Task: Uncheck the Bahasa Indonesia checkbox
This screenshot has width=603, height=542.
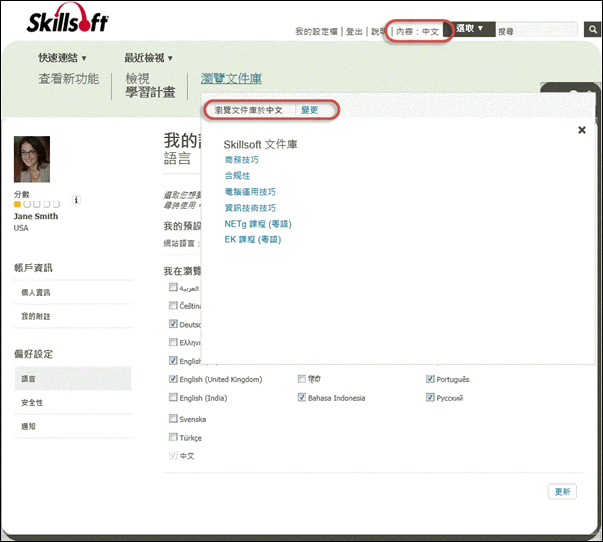Action: pyautogui.click(x=302, y=397)
